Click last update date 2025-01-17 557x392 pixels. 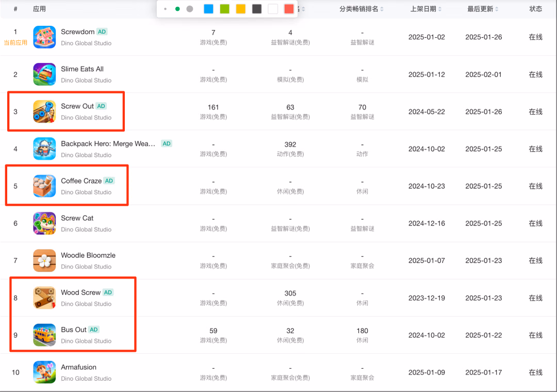483,372
